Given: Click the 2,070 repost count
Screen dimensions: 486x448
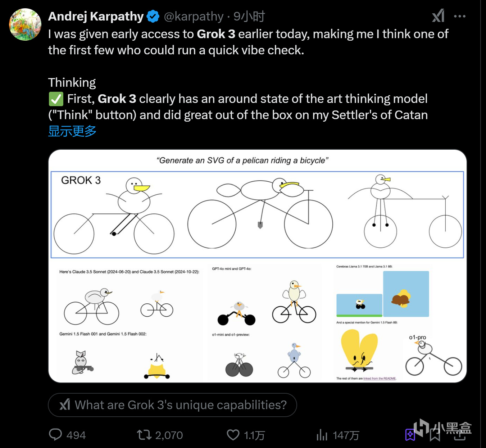Looking at the screenshot, I should (x=169, y=435).
